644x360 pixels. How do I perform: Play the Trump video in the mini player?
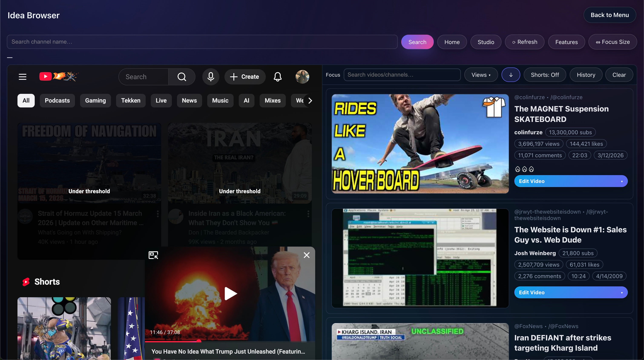pos(230,294)
